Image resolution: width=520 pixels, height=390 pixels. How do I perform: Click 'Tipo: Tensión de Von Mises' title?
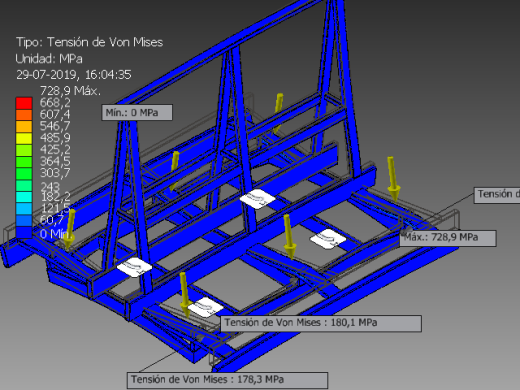coord(89,42)
